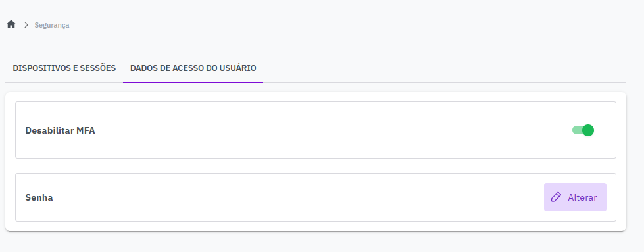This screenshot has width=644, height=252.
Task: Select the Dados de Acesso do Usuário tab
Action: click(x=193, y=68)
